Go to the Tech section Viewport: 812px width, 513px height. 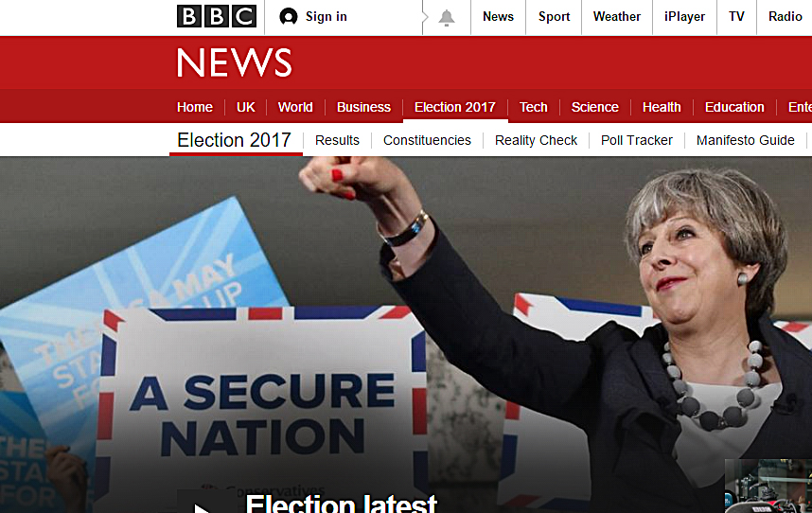click(x=534, y=107)
